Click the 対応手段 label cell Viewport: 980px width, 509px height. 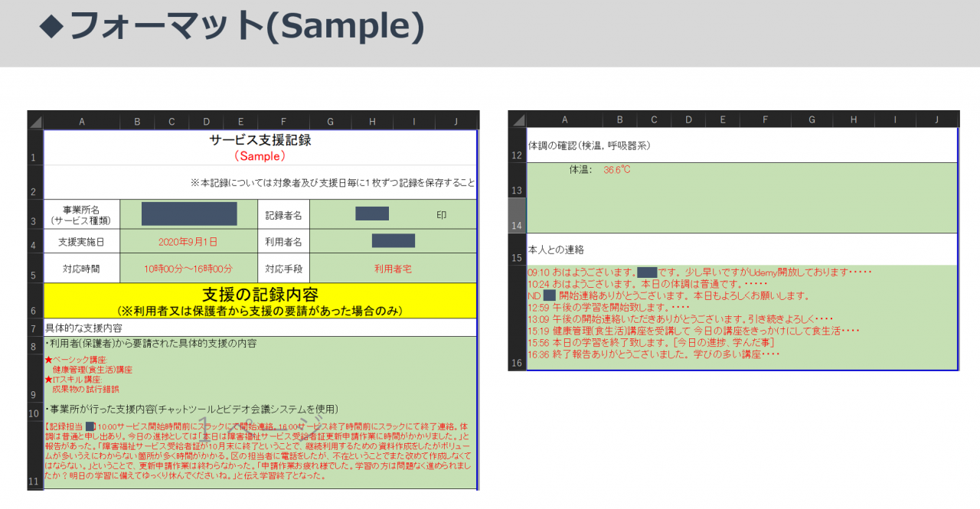(x=283, y=269)
